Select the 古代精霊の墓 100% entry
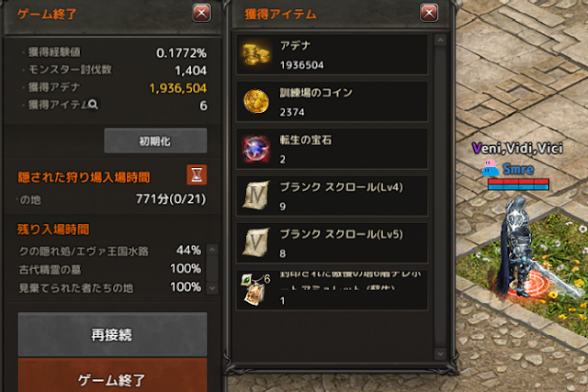Screen dimensions: 588x392 [110, 269]
